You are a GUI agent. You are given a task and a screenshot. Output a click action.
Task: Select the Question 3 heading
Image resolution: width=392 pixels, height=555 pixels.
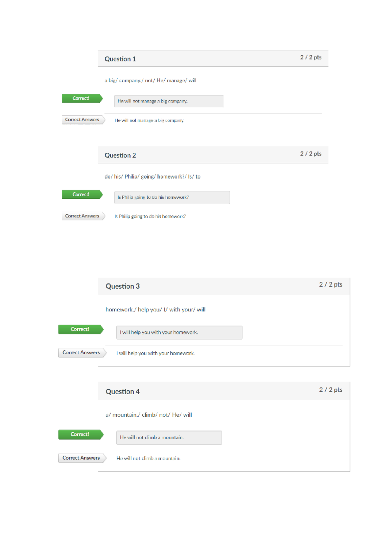coord(122,287)
